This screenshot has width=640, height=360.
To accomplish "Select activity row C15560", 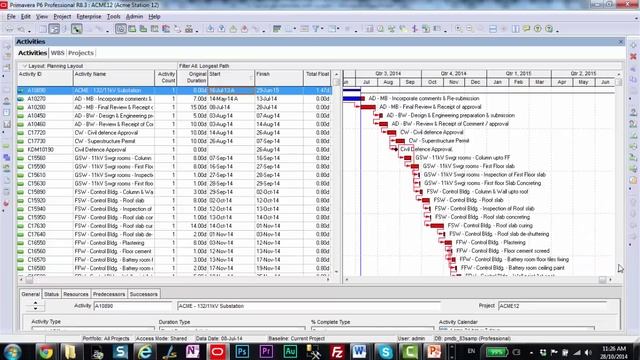I will [x=174, y=158].
